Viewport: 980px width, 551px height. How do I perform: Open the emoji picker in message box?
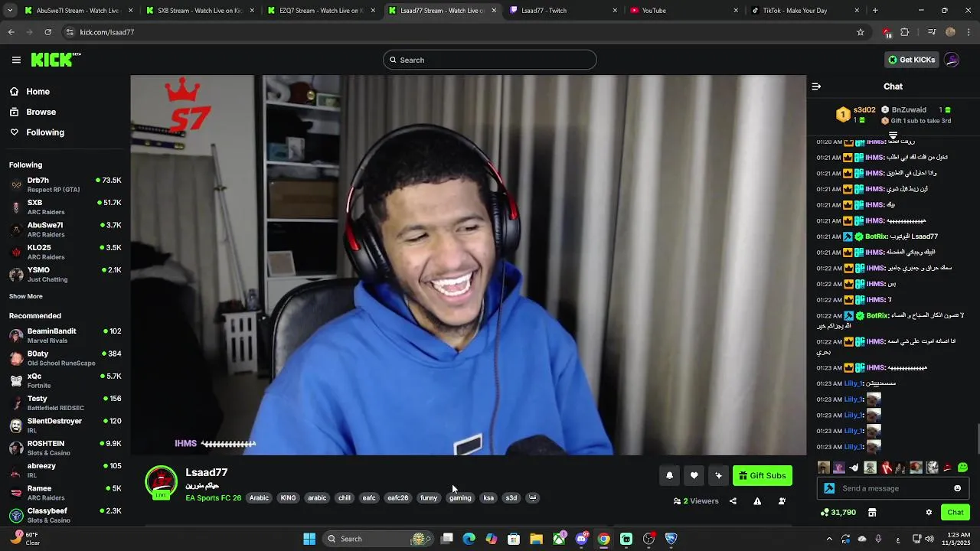click(957, 488)
